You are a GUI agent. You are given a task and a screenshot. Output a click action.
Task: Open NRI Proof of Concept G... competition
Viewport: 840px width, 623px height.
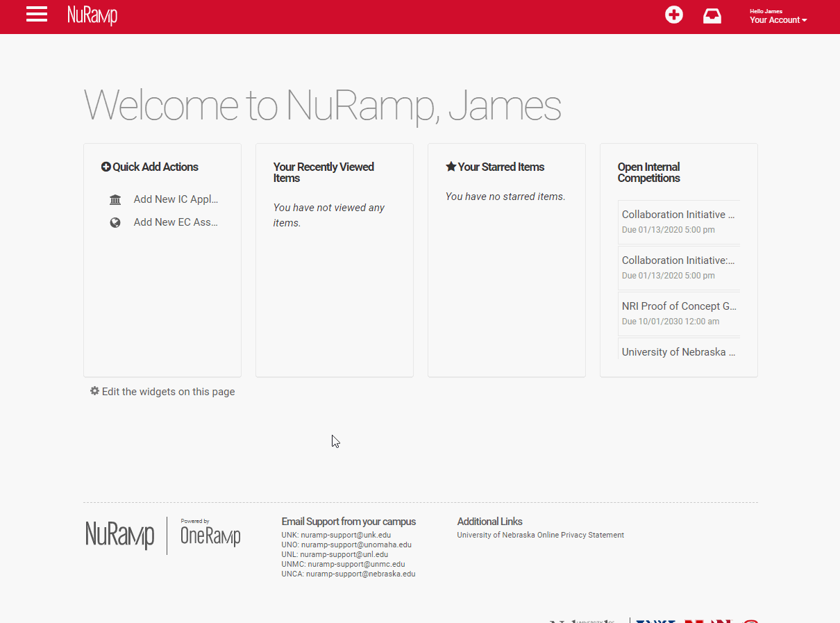point(679,313)
